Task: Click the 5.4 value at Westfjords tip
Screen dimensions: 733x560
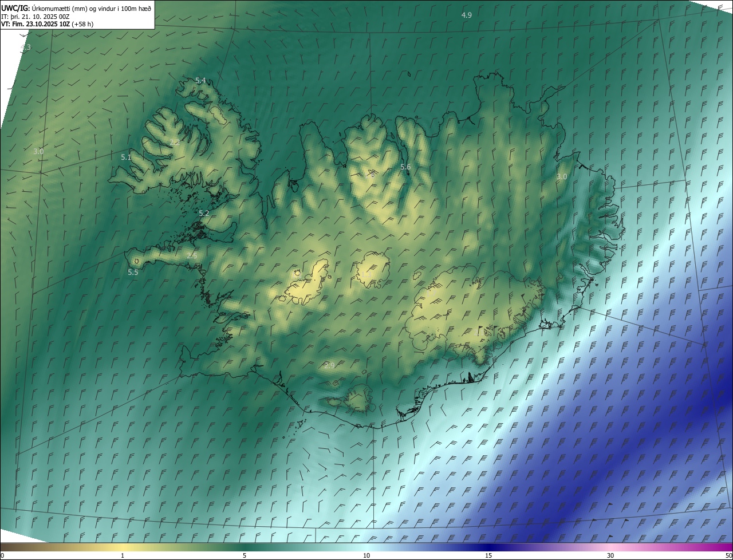Action: tap(200, 81)
